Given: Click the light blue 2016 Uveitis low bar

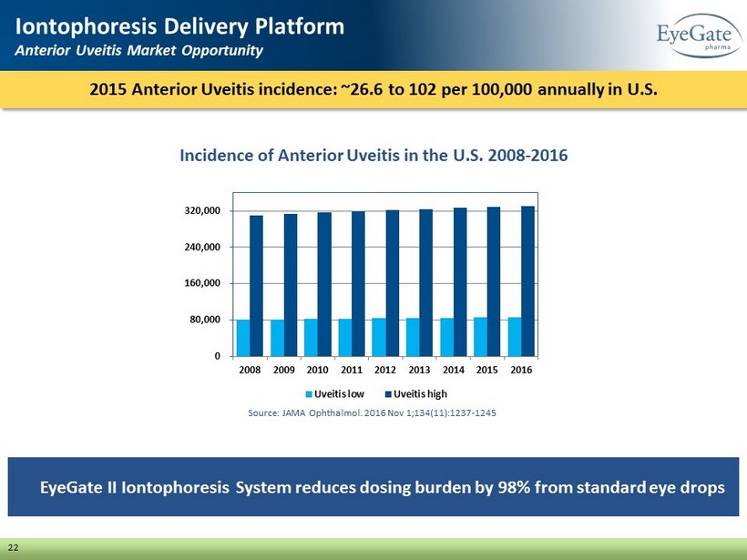Looking at the screenshot, I should click(515, 337).
